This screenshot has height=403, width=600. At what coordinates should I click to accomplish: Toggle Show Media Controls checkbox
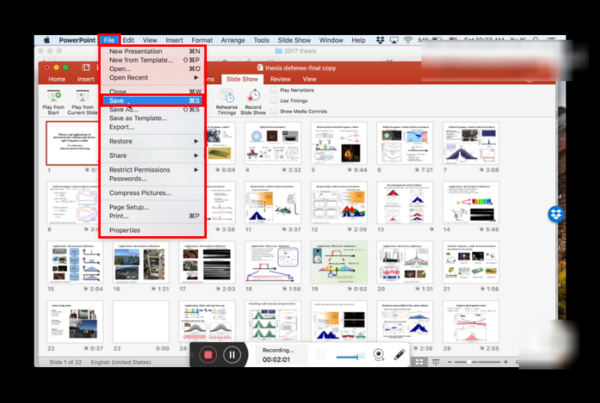[274, 111]
